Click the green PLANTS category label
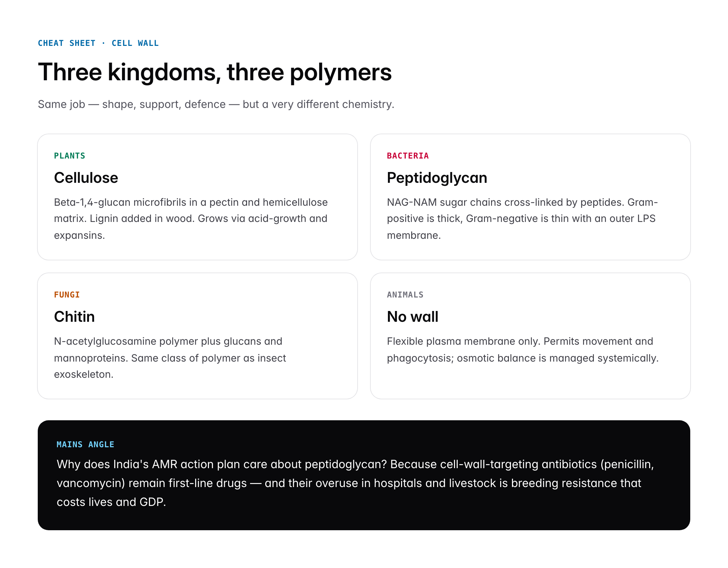Image resolution: width=728 pixels, height=568 pixels. click(x=69, y=156)
